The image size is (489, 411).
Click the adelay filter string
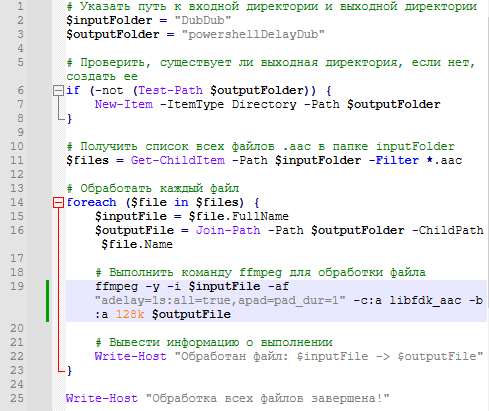point(220,301)
